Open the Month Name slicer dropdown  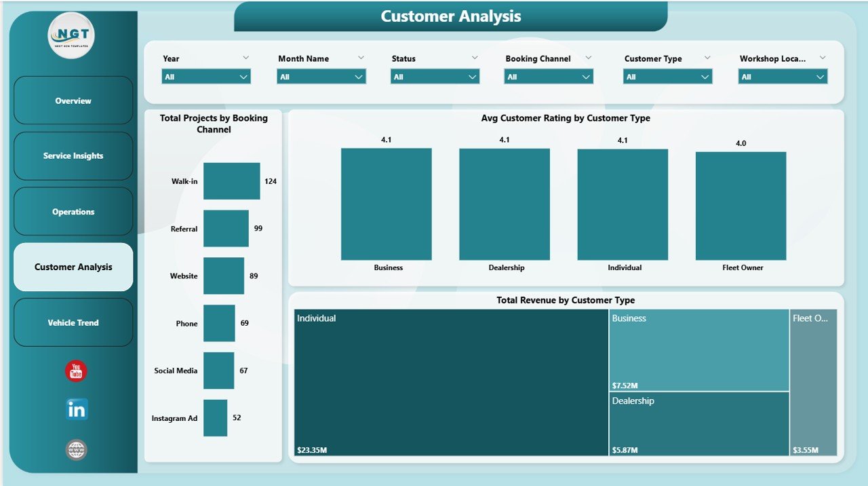pyautogui.click(x=321, y=77)
